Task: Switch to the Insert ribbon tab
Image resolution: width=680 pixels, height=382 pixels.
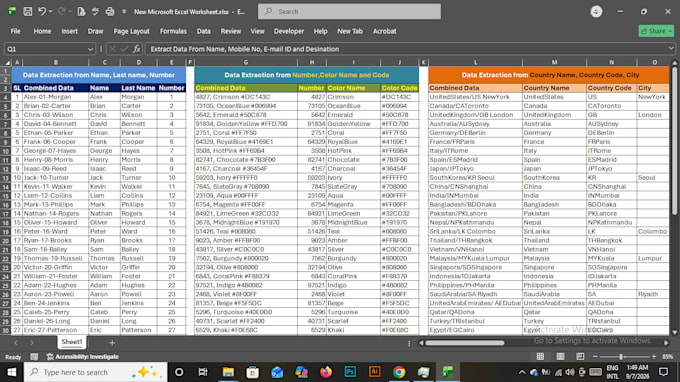Action: (69, 31)
